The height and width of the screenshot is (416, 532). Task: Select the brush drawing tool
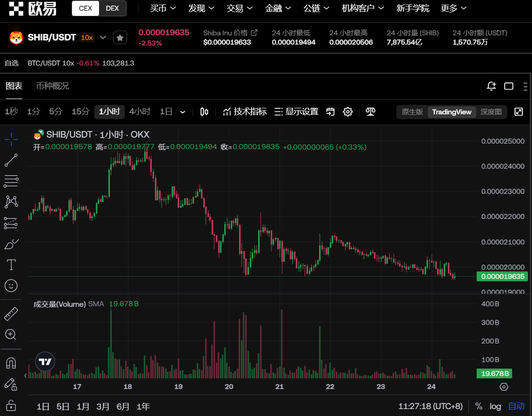(x=11, y=244)
